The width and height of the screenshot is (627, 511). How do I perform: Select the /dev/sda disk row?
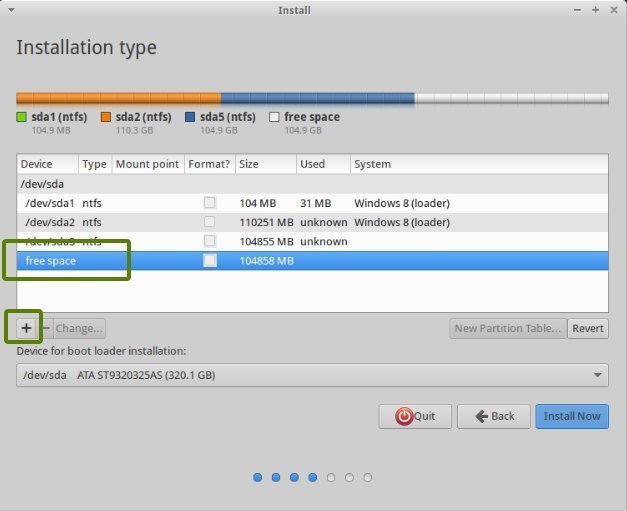[x=312, y=184]
